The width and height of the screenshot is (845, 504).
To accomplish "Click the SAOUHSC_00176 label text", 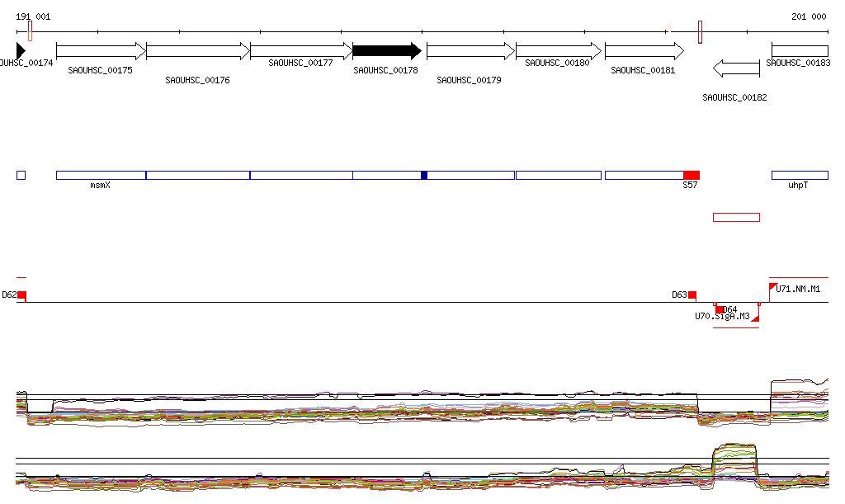I will click(x=197, y=80).
